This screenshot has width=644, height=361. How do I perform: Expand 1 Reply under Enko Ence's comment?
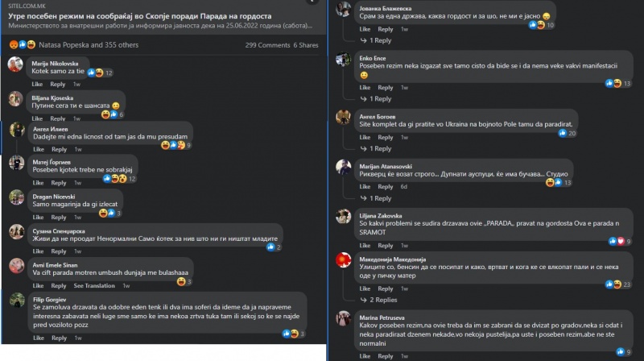pyautogui.click(x=375, y=98)
